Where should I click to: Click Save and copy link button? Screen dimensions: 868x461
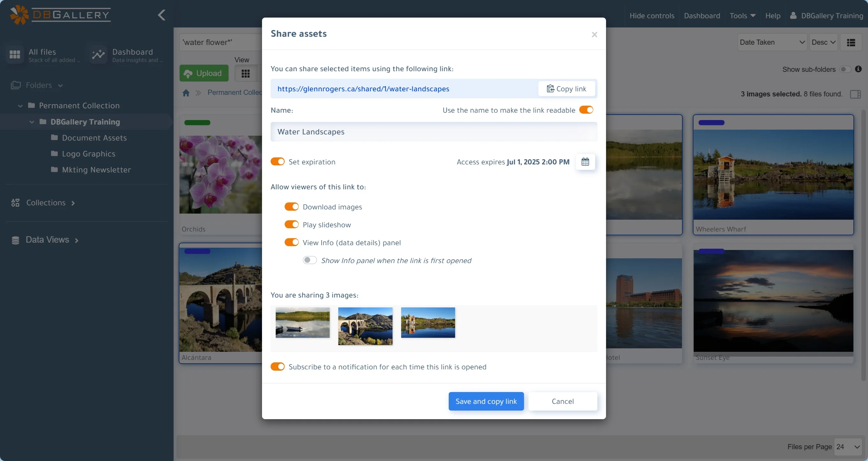(x=486, y=401)
